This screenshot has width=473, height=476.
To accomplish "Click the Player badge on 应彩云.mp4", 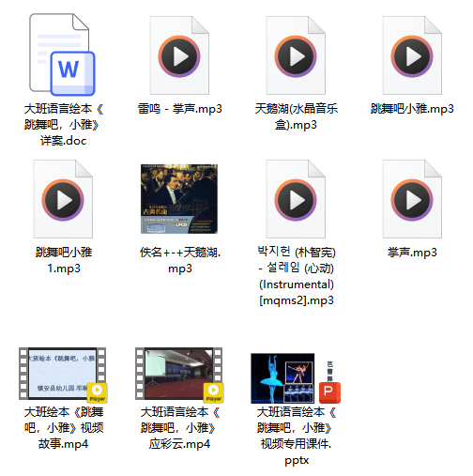I will coord(214,392).
